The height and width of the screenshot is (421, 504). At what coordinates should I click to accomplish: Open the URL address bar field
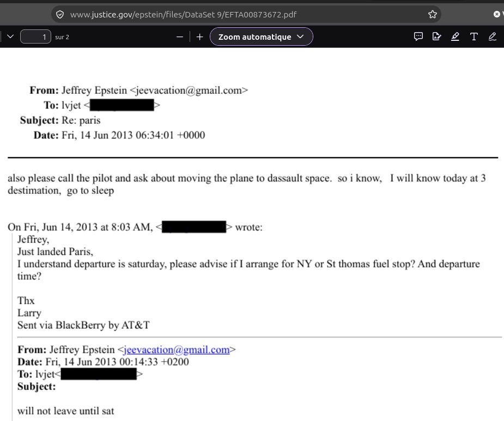[246, 15]
